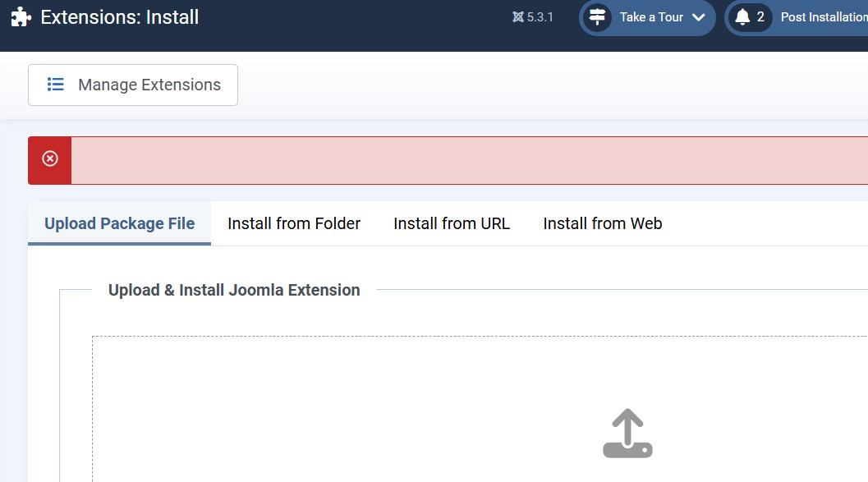The height and width of the screenshot is (482, 868).
Task: Switch to the Install from Folder tab
Action: coord(294,223)
